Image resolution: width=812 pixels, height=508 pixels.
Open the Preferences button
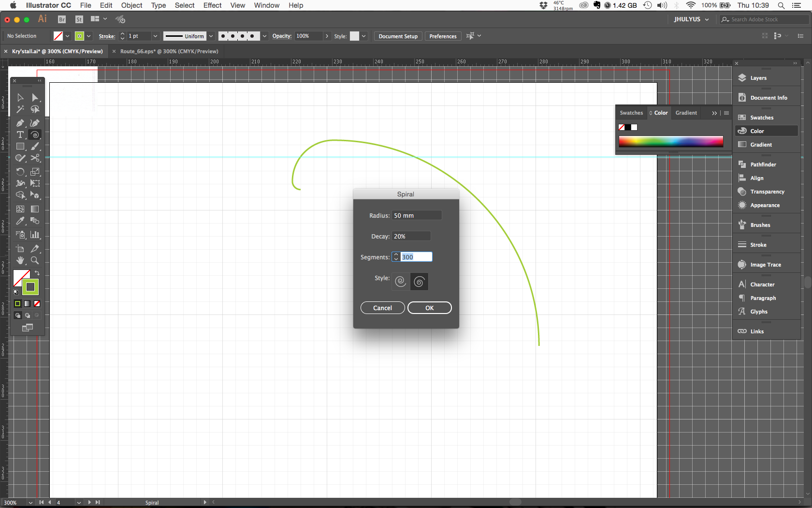[443, 36]
